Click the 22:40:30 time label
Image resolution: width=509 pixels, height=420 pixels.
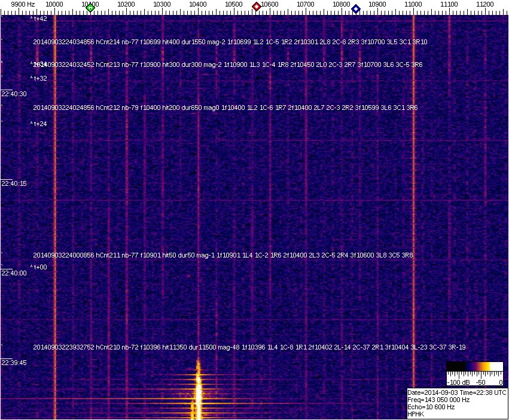pyautogui.click(x=14, y=94)
